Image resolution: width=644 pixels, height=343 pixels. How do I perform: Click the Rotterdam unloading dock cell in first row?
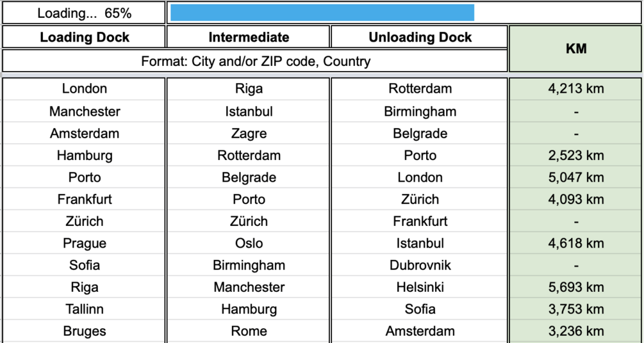(x=420, y=89)
